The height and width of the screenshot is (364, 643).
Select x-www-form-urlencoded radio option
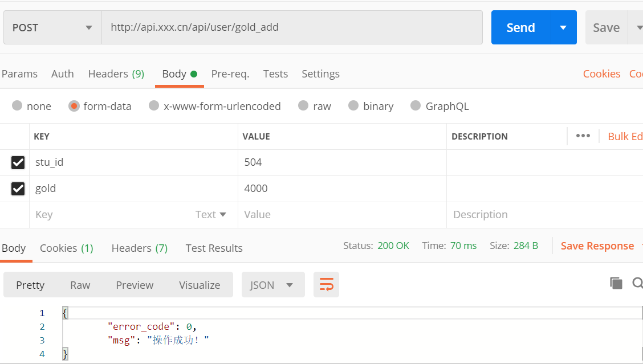154,106
